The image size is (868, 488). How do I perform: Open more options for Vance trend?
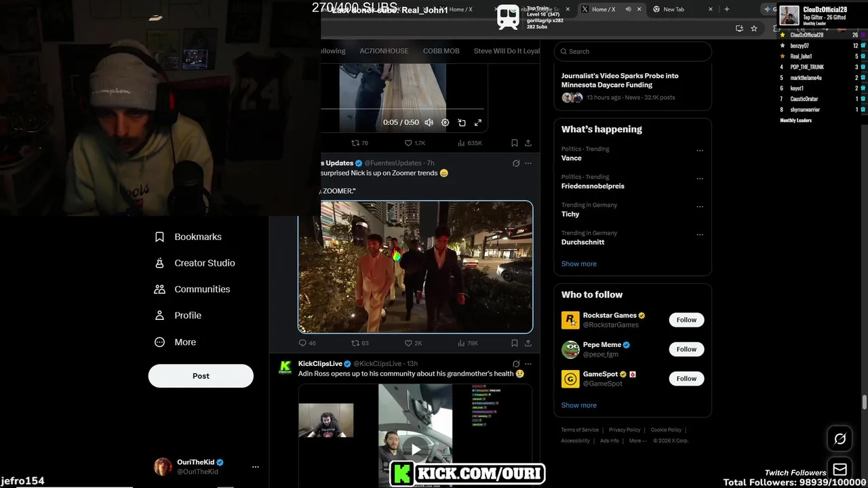tap(700, 150)
